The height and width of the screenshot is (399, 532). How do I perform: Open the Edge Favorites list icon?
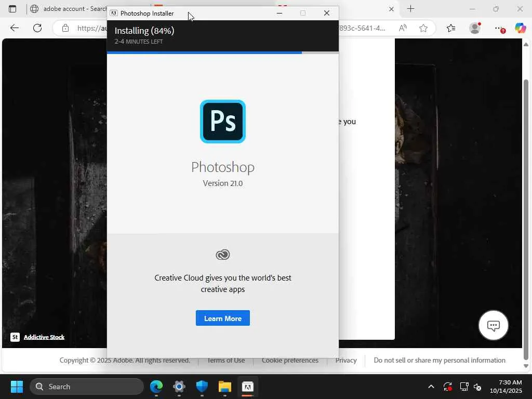tap(450, 28)
